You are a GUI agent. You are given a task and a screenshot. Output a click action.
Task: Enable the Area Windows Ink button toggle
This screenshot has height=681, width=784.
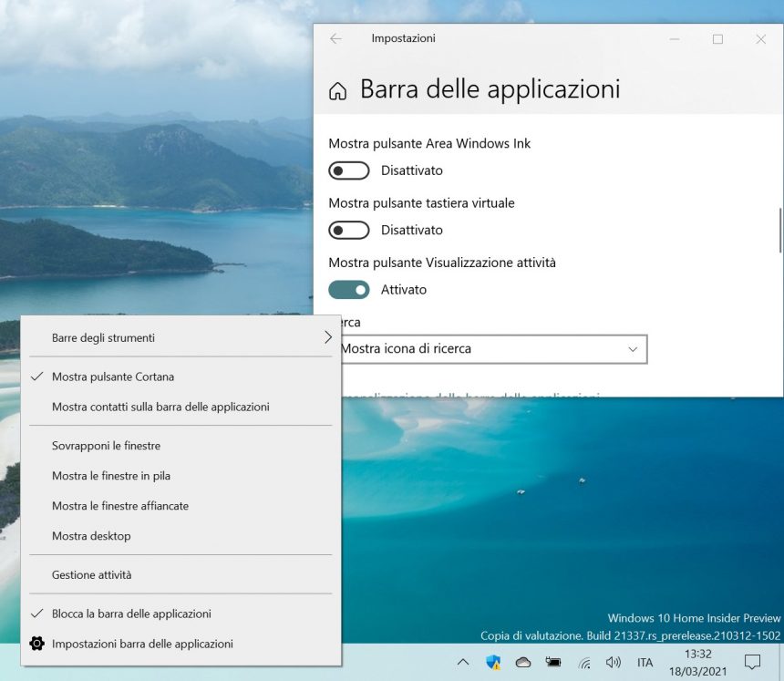(348, 170)
